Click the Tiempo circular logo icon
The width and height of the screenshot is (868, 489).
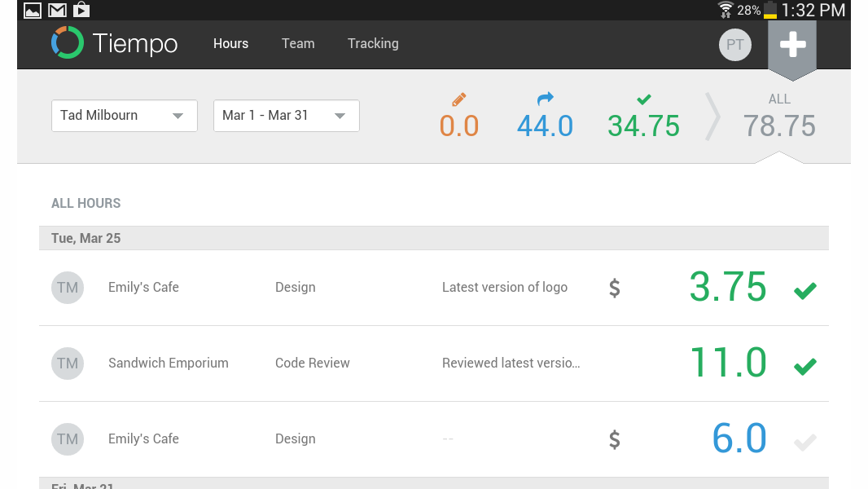point(67,42)
